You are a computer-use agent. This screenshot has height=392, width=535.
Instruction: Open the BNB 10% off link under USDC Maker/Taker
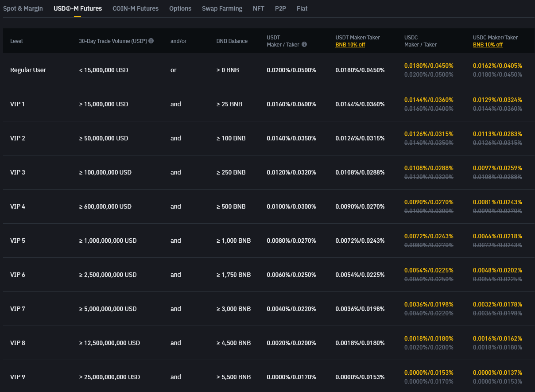click(x=488, y=44)
